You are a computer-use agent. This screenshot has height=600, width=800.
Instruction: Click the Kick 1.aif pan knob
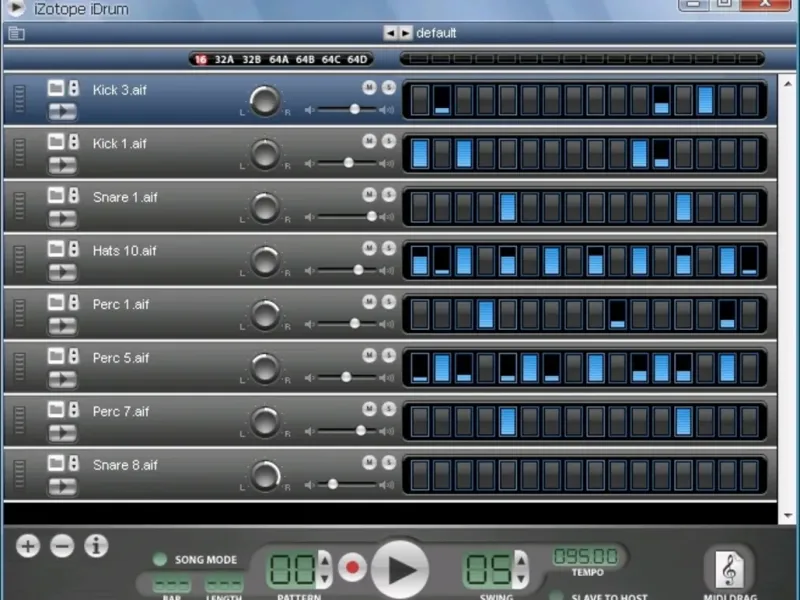265,154
